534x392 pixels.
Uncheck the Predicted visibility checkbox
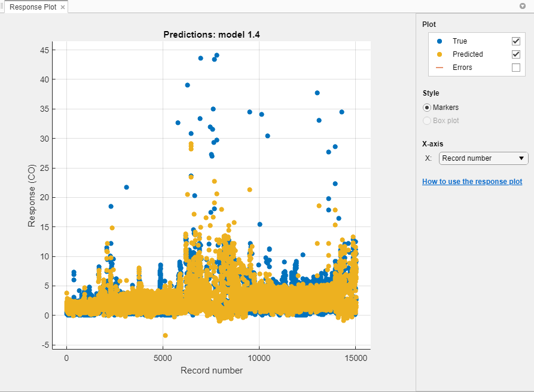[x=517, y=54]
